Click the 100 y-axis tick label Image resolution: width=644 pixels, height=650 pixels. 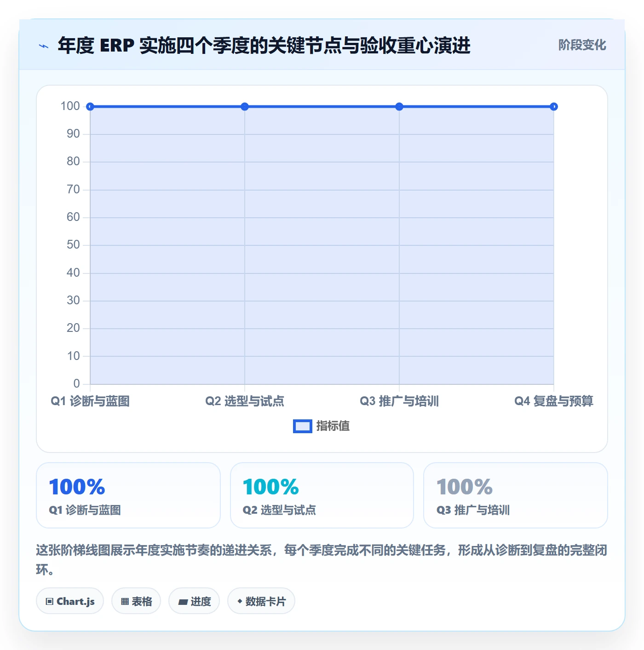pyautogui.click(x=70, y=106)
